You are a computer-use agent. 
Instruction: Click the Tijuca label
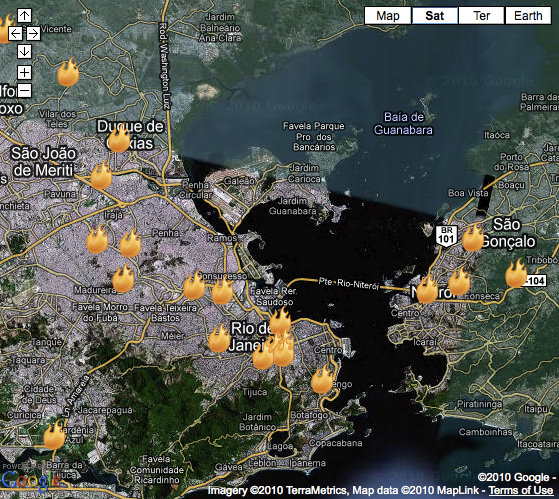point(255,392)
